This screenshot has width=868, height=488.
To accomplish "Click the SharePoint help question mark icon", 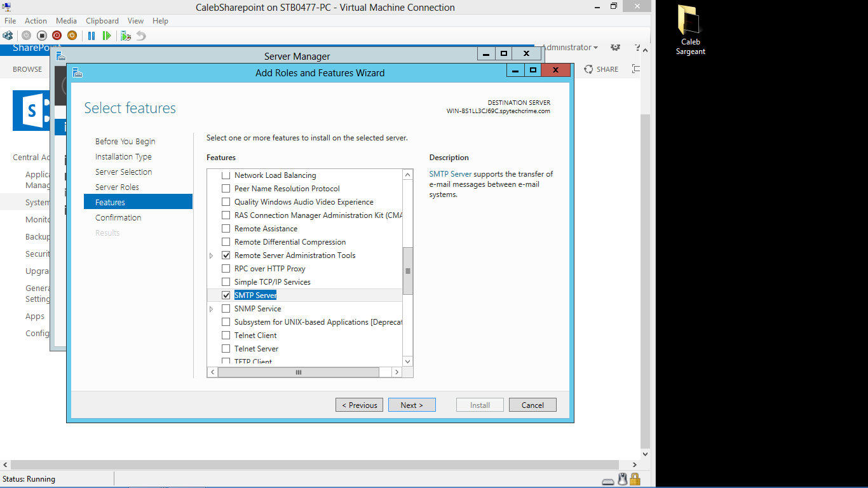I will (637, 48).
